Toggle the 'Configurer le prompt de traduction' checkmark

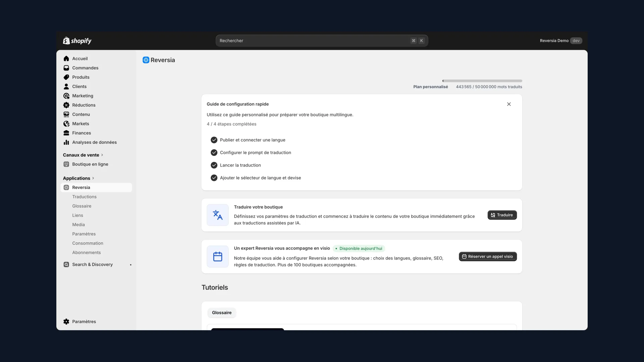tap(214, 153)
